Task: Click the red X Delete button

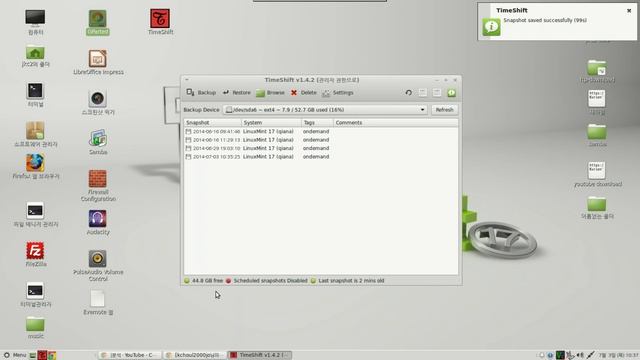Action: pyautogui.click(x=303, y=93)
